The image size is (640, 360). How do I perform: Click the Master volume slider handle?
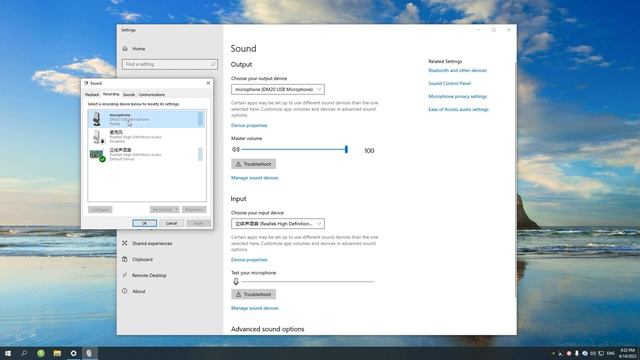[346, 149]
